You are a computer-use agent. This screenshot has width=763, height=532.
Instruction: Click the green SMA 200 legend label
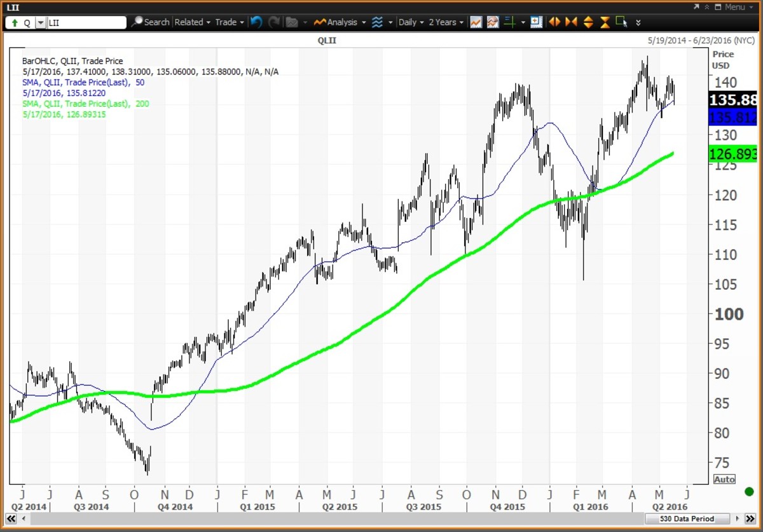[85, 104]
